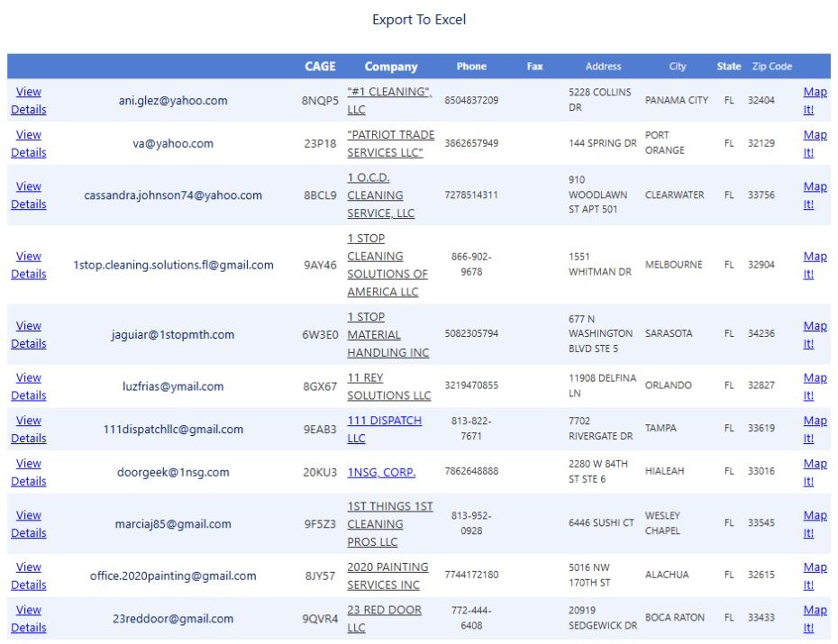Select phone number 8504837209

[471, 100]
